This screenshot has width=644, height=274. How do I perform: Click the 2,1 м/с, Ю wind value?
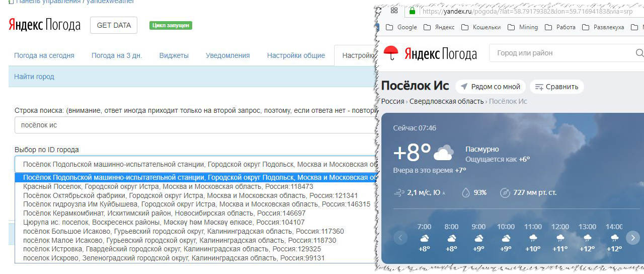(x=424, y=192)
